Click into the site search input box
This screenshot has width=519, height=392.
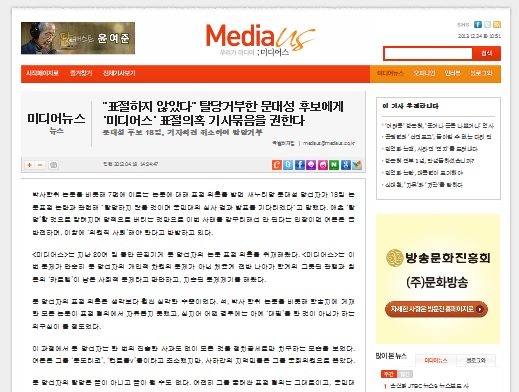coord(428,53)
